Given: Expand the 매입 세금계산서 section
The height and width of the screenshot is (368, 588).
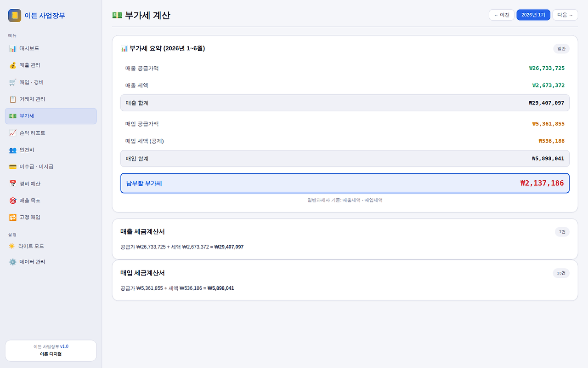Looking at the screenshot, I should click(x=345, y=280).
